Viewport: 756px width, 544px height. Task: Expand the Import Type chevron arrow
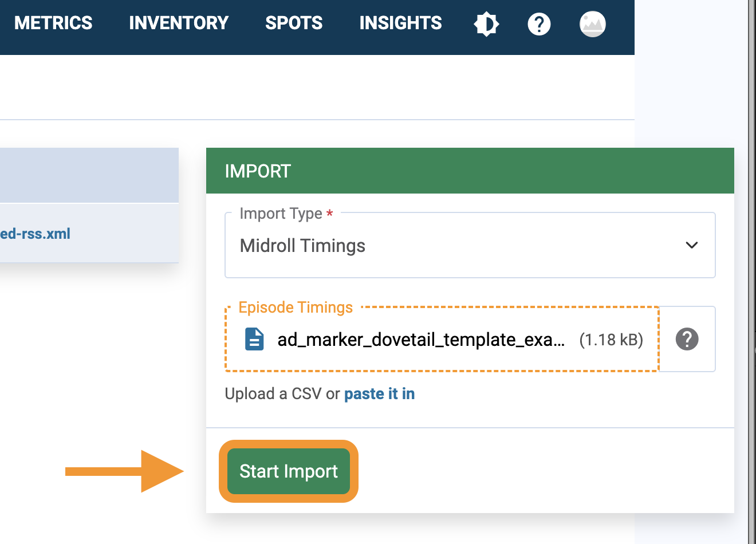(691, 245)
